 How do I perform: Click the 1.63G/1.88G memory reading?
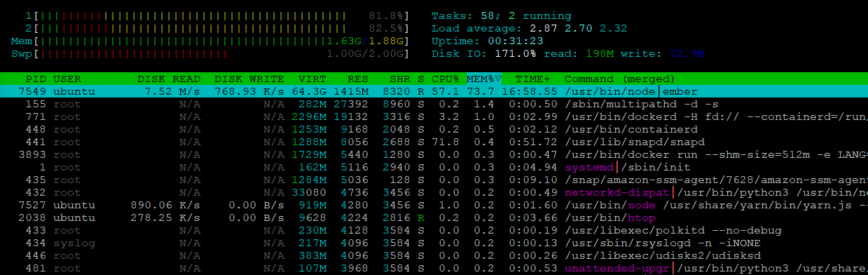365,41
